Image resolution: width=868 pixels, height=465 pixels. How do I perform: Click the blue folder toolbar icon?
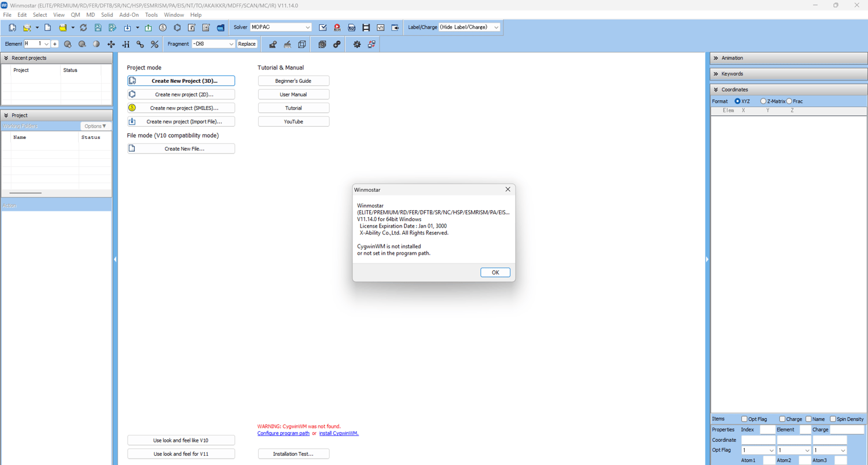[x=220, y=28]
